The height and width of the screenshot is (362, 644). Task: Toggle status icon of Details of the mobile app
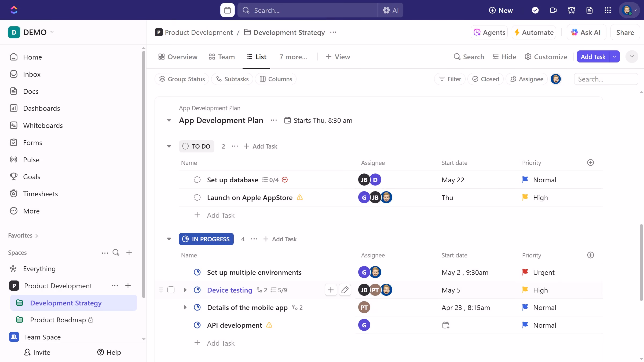tap(197, 307)
